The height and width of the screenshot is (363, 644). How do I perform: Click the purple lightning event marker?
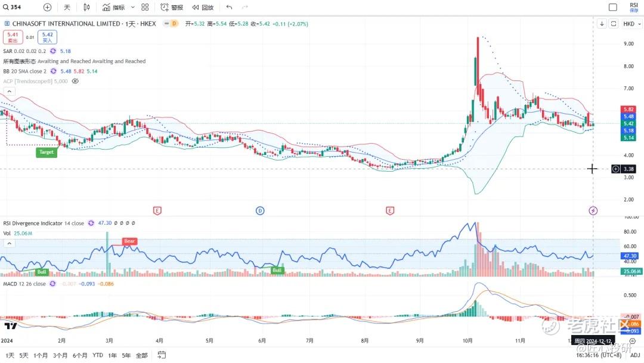593,210
